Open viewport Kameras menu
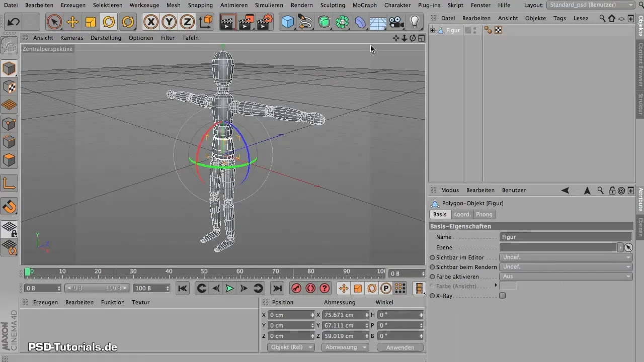The width and height of the screenshot is (644, 362). (71, 38)
